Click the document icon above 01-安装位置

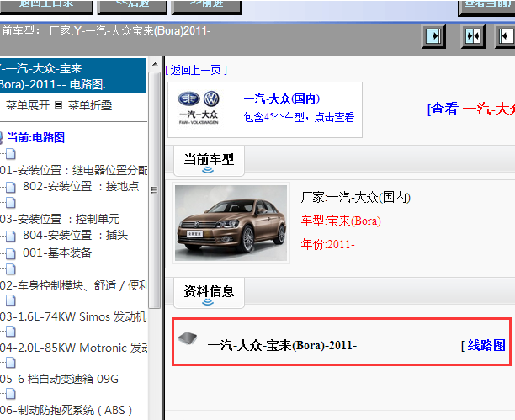pos(11,154)
